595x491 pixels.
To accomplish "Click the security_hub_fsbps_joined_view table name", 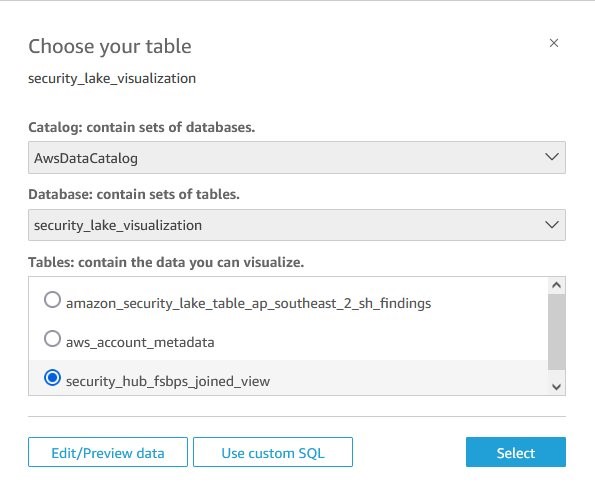I will (x=168, y=381).
